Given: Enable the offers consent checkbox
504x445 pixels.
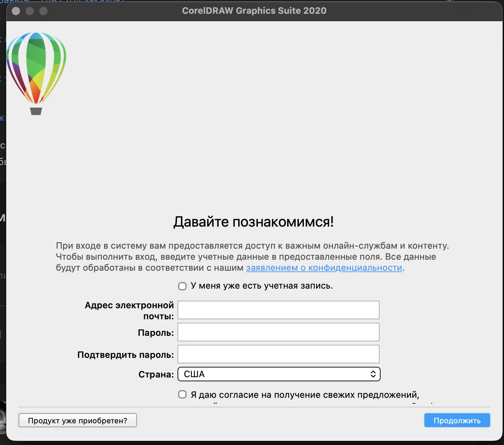Looking at the screenshot, I should [182, 395].
